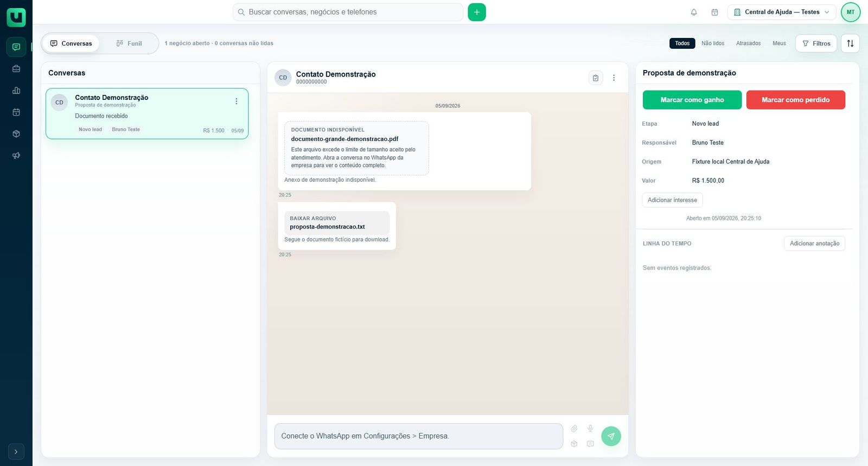Click the 'R$ 1.500,00' value
868x466 pixels.
click(708, 181)
